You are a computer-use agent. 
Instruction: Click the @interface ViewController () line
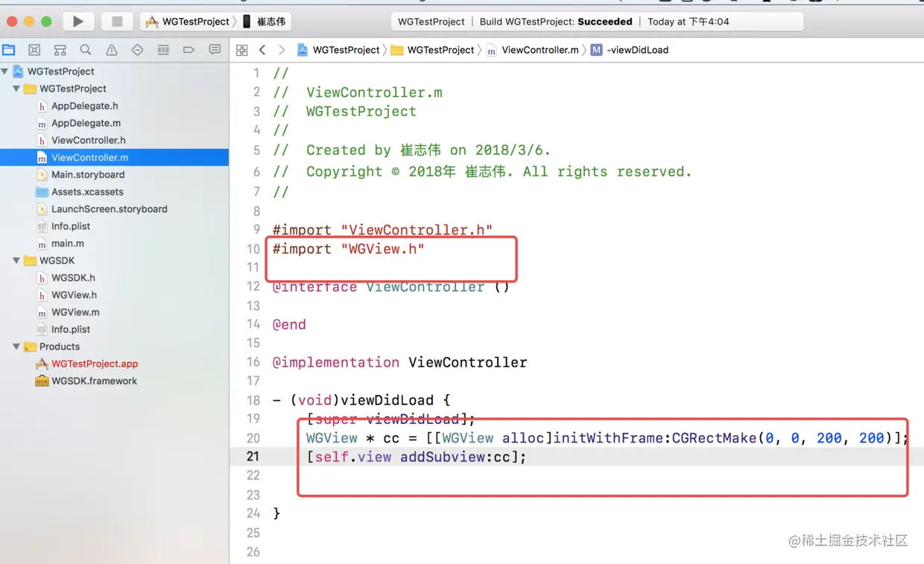(x=390, y=287)
